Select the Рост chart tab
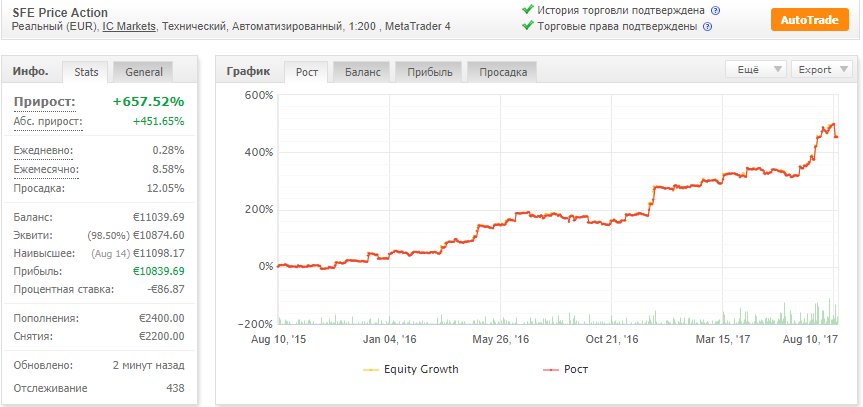Screen dimensions: 863x407 click(x=307, y=72)
